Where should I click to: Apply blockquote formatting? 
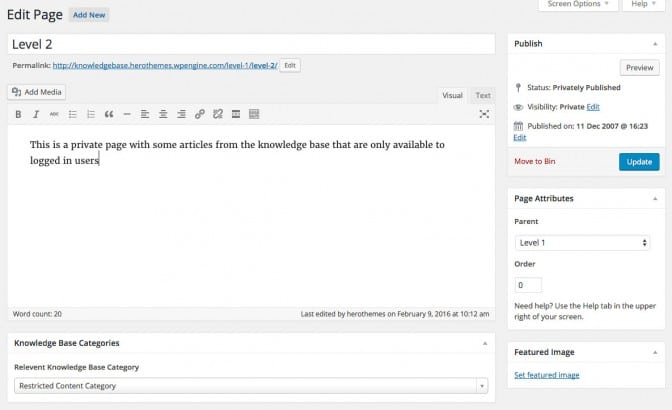click(108, 114)
